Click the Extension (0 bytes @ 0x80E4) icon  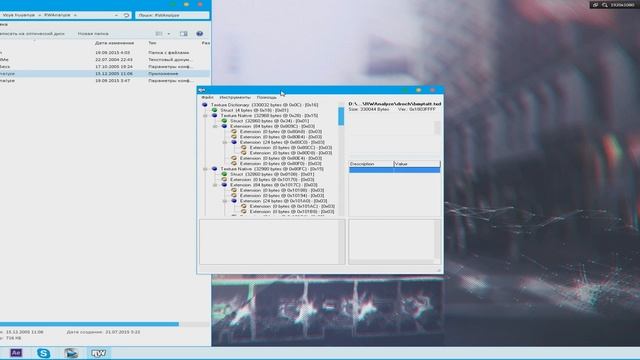coord(234,158)
